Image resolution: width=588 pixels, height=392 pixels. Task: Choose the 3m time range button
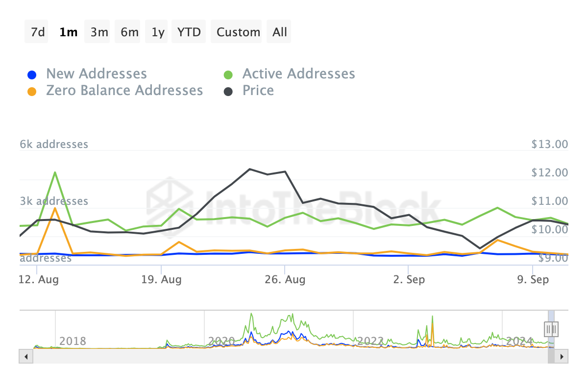pos(98,32)
